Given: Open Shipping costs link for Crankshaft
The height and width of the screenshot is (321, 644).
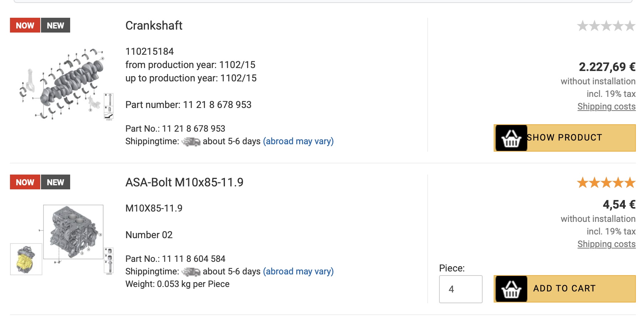Looking at the screenshot, I should pos(606,107).
